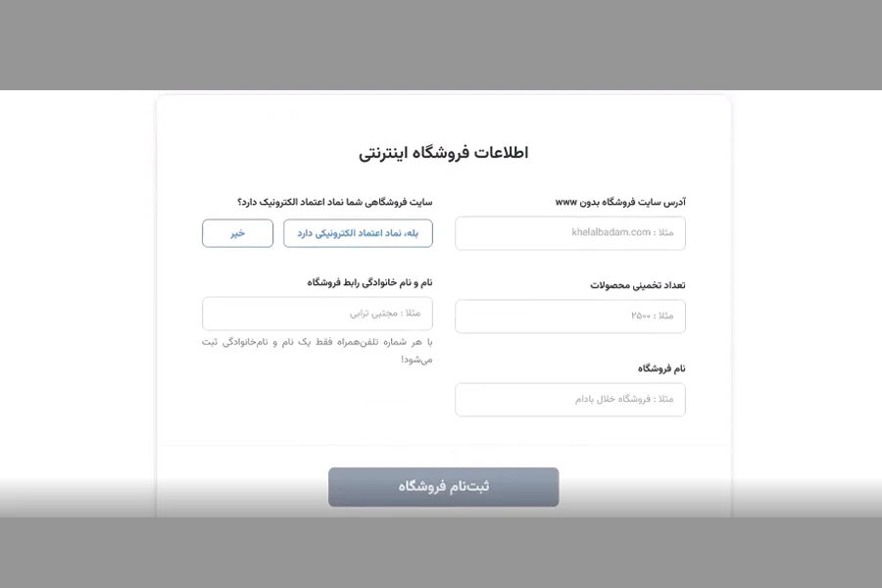The width and height of the screenshot is (882, 588).
Task: Click the store contact full name field
Action: click(x=318, y=314)
